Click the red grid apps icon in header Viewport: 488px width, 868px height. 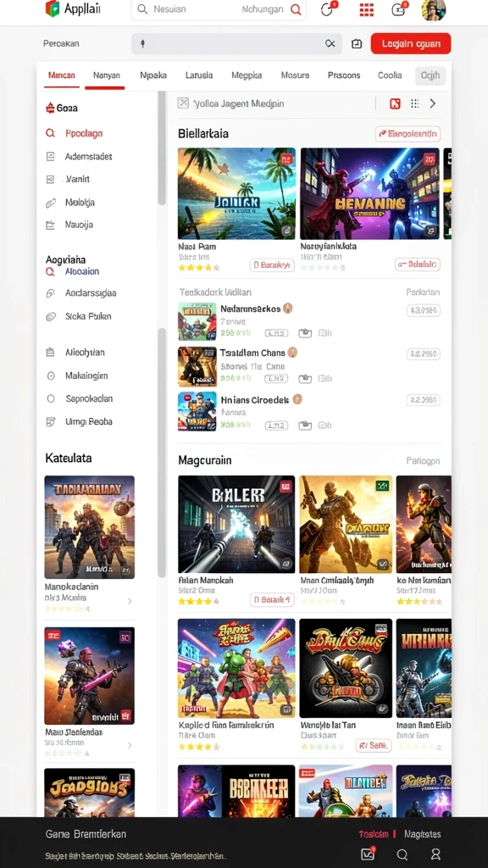[366, 9]
